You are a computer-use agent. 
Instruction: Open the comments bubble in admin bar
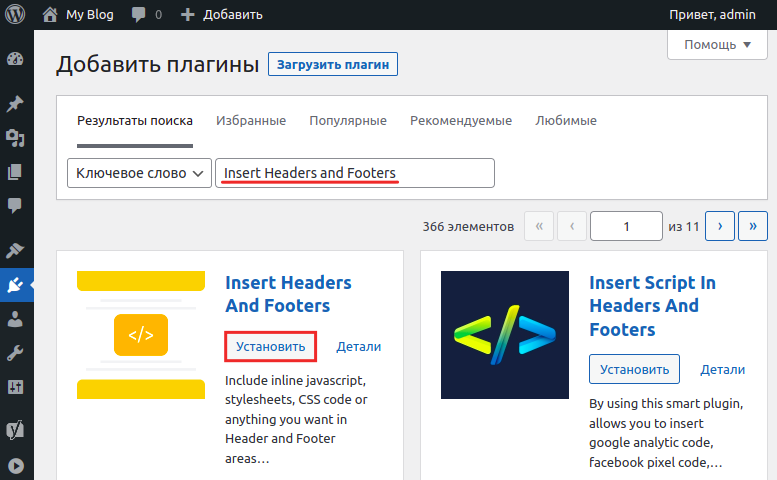pyautogui.click(x=146, y=14)
